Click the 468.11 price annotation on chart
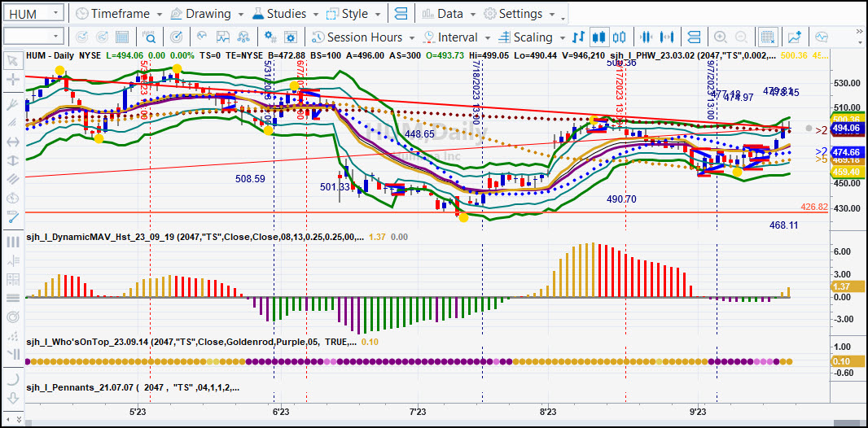This screenshot has height=428, width=868. pos(784,225)
